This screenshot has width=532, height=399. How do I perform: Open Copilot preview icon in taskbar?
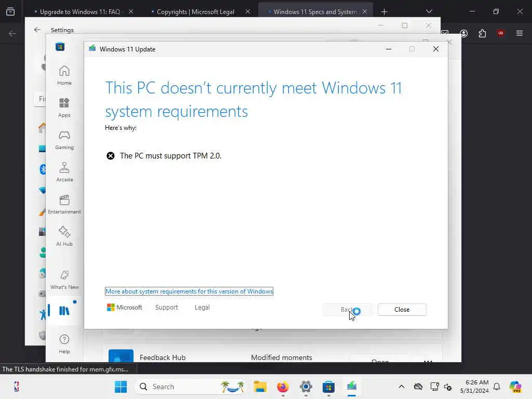(515, 387)
